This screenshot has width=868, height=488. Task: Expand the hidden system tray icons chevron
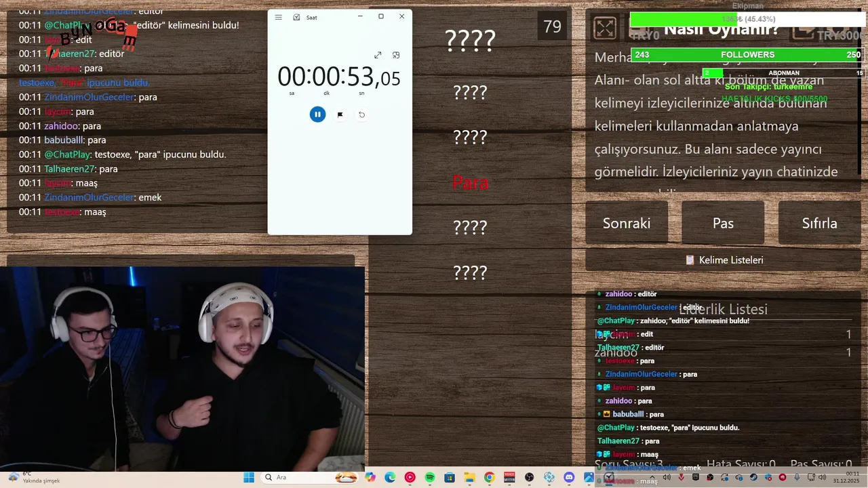(652, 476)
